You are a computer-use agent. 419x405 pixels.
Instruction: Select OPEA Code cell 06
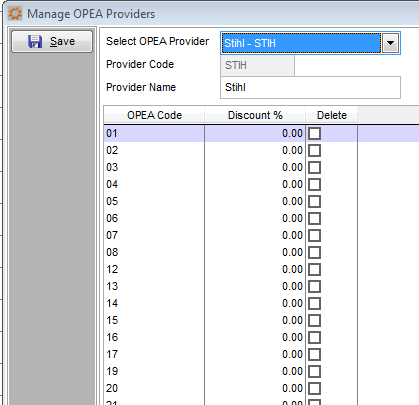[x=154, y=219]
